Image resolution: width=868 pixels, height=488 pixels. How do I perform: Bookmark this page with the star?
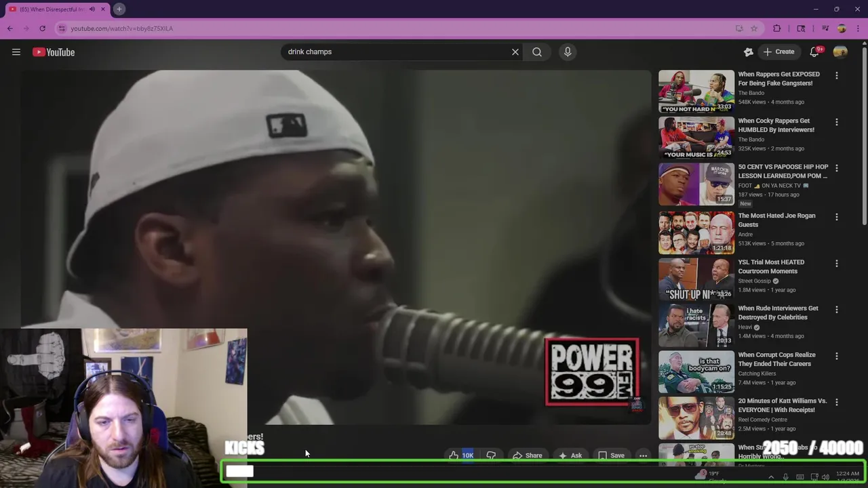754,28
